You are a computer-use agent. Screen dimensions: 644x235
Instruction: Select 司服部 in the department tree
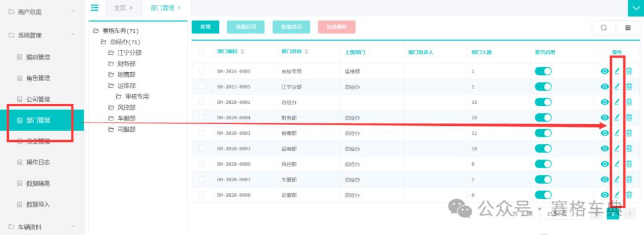click(126, 129)
